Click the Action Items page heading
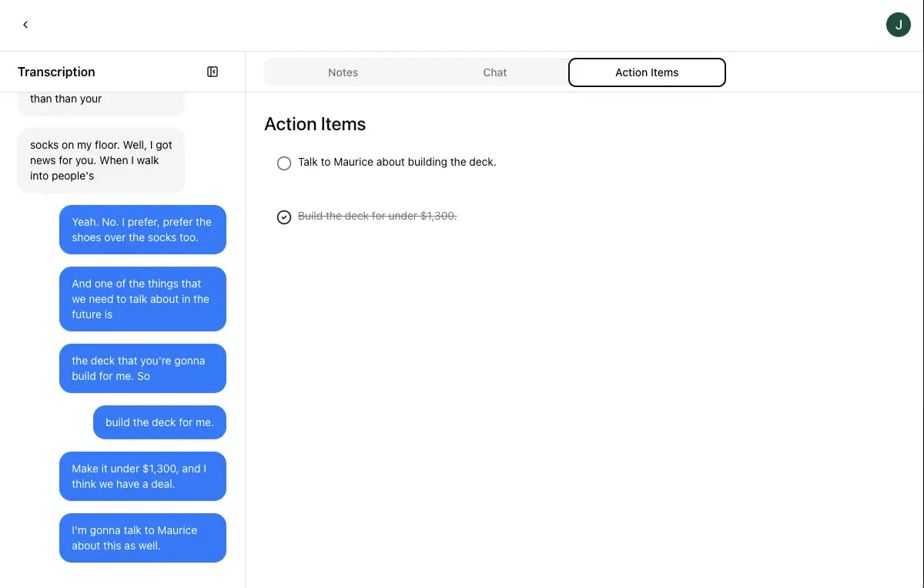This screenshot has height=588, width=924. point(315,124)
